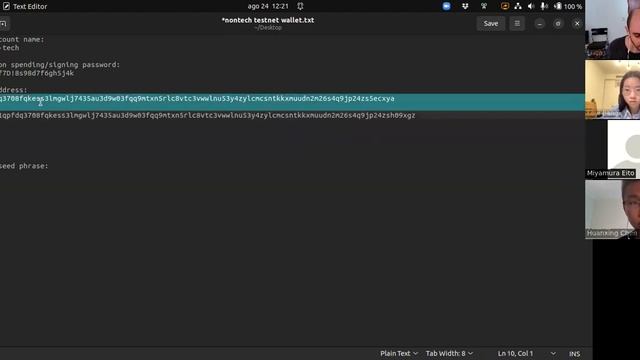Toggle the INS insert mode indicator
This screenshot has height=360, width=640.
[x=574, y=354]
